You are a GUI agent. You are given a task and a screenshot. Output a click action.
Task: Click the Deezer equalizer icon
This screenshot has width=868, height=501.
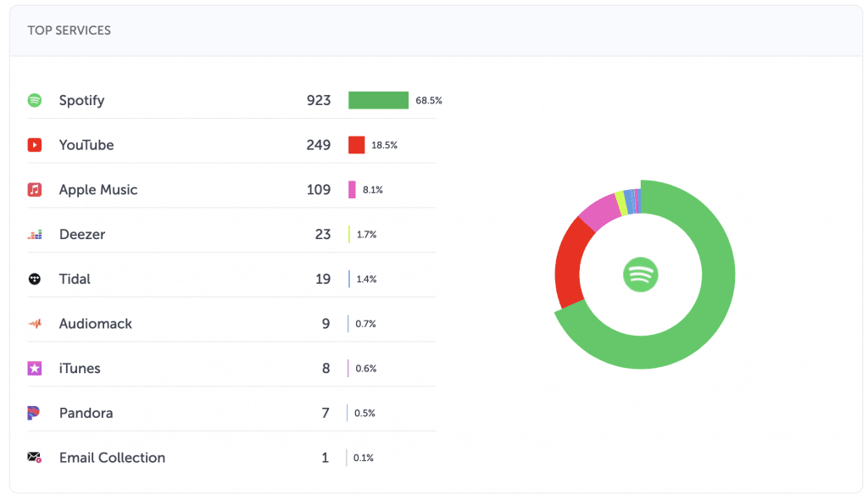[x=34, y=235]
